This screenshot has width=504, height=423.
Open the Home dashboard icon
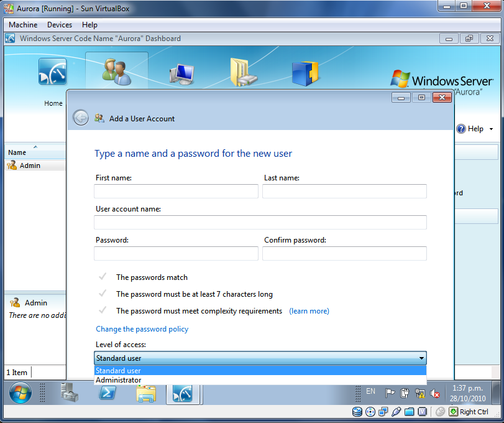click(53, 72)
